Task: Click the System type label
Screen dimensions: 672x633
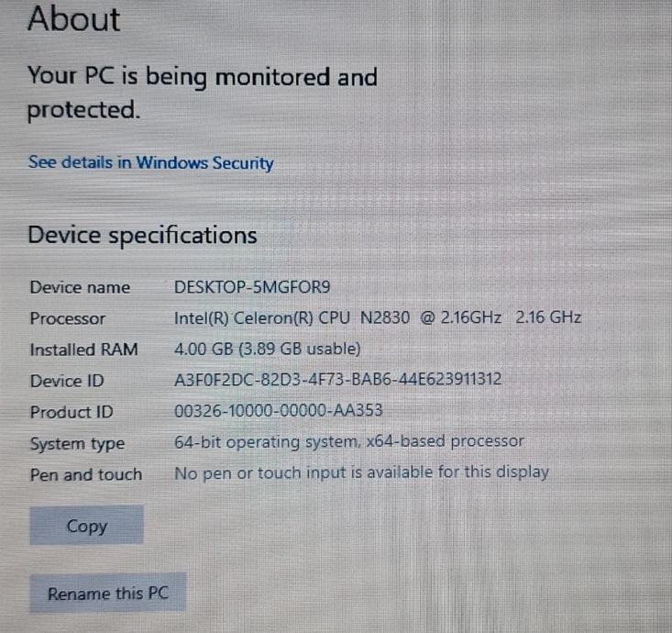Action: [77, 444]
